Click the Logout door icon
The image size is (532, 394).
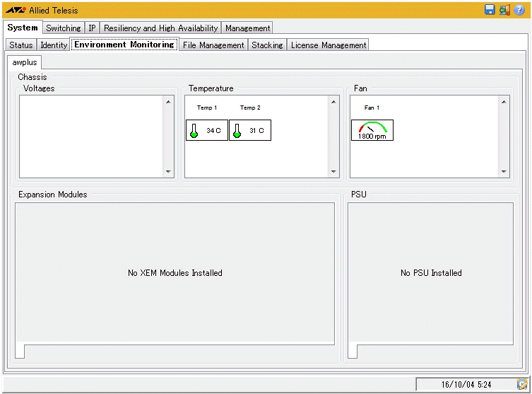point(504,10)
